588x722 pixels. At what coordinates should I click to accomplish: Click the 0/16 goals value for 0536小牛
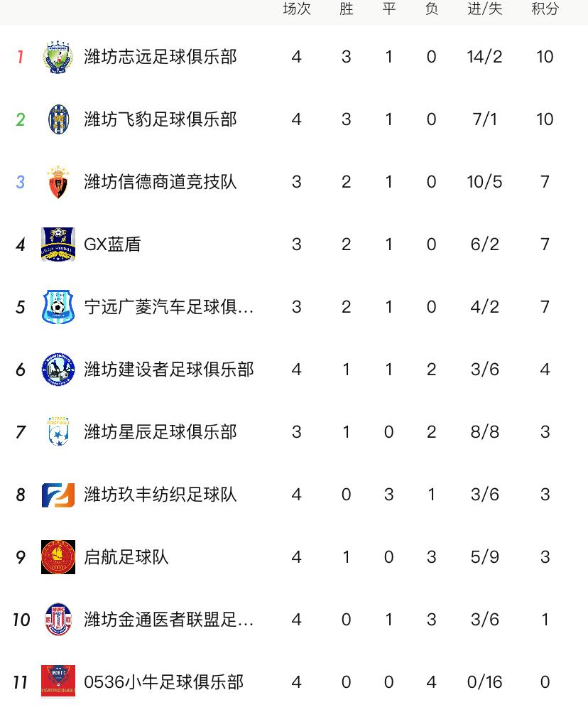[485, 682]
